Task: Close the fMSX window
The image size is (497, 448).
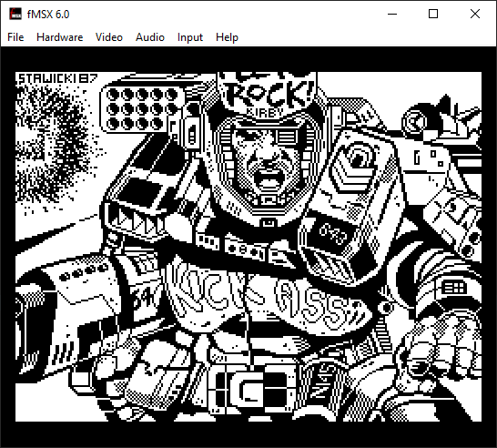Action: [475, 14]
